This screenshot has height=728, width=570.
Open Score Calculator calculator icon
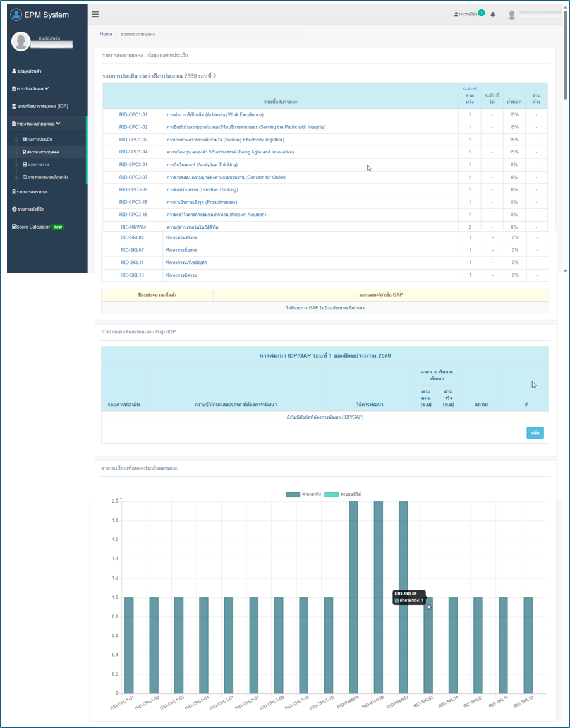coord(14,227)
